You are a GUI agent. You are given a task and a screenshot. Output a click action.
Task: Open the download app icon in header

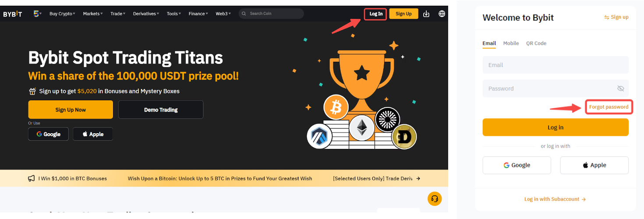point(426,14)
